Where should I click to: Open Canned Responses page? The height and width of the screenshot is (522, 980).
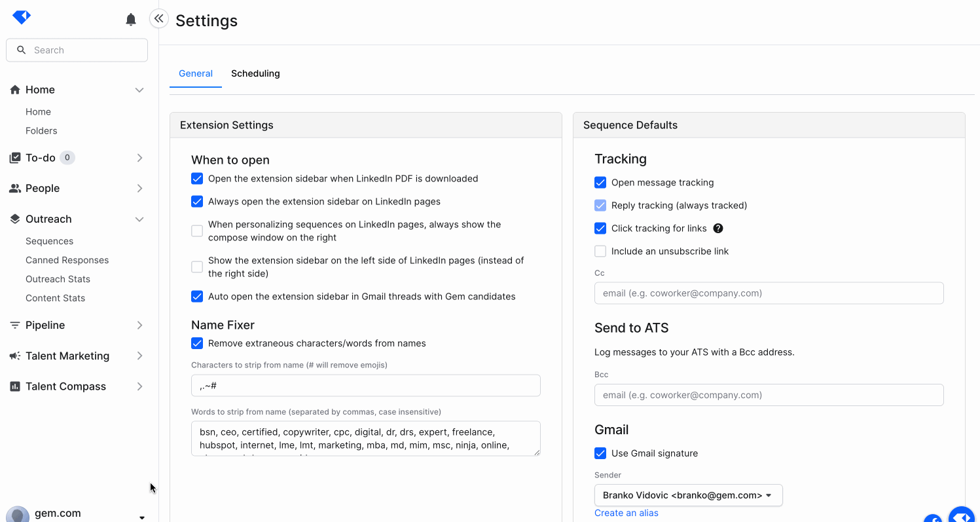point(67,261)
